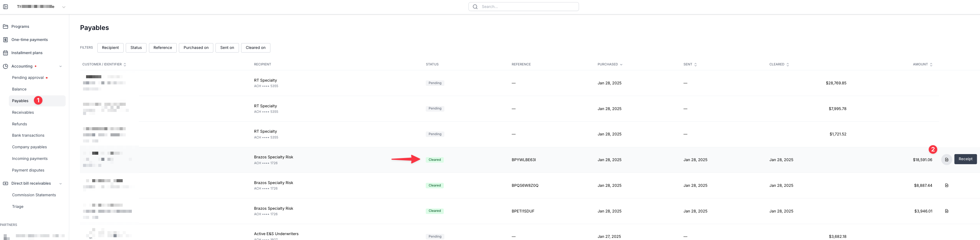Open Incoming payments page

pyautogui.click(x=30, y=158)
